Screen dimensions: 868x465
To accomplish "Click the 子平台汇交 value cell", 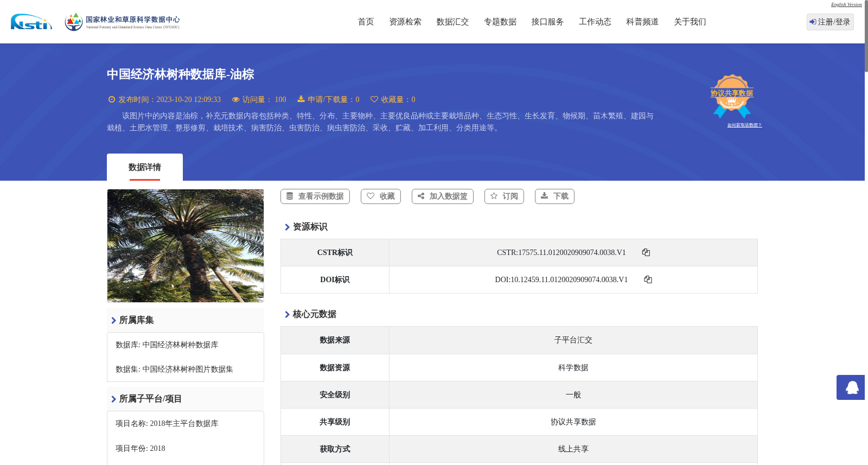I will [573, 340].
